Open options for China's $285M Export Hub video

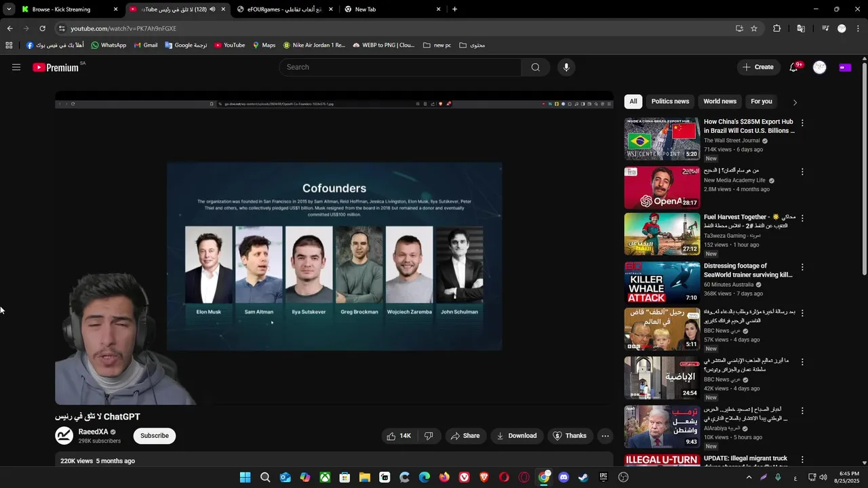pyautogui.click(x=802, y=123)
